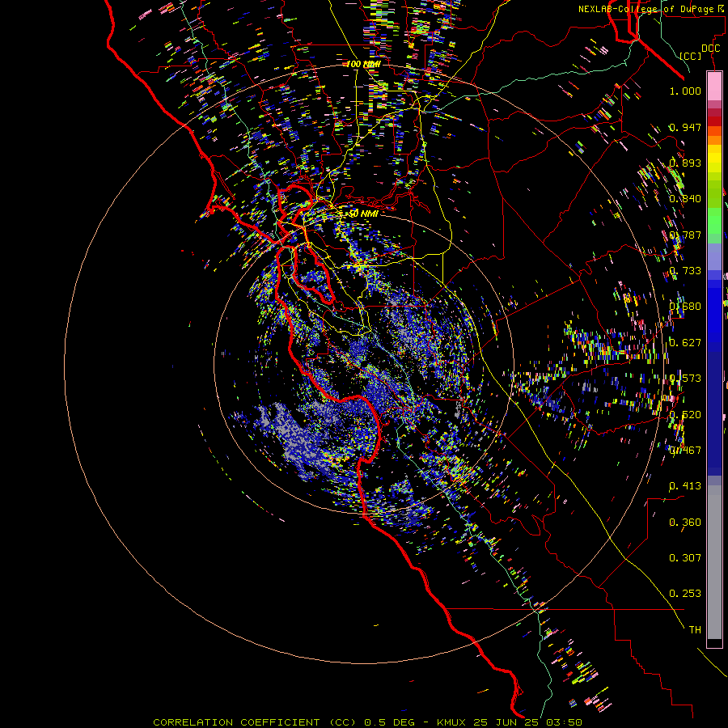Select the 0.733 scale value
The image size is (728, 728).
(685, 271)
